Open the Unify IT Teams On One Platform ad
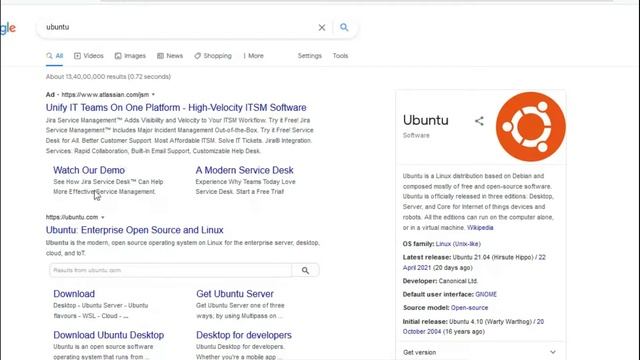The image size is (640, 360). click(176, 107)
